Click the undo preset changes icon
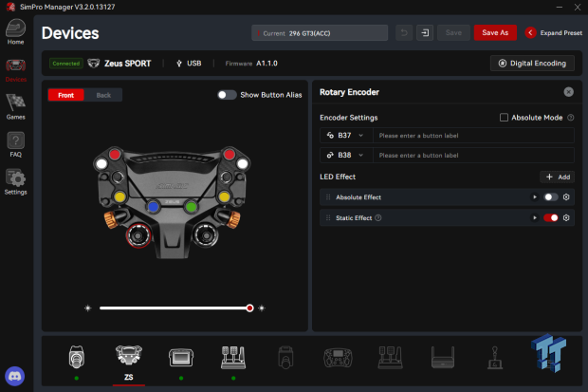Screen dimensions: 588x392 pyautogui.click(x=404, y=33)
